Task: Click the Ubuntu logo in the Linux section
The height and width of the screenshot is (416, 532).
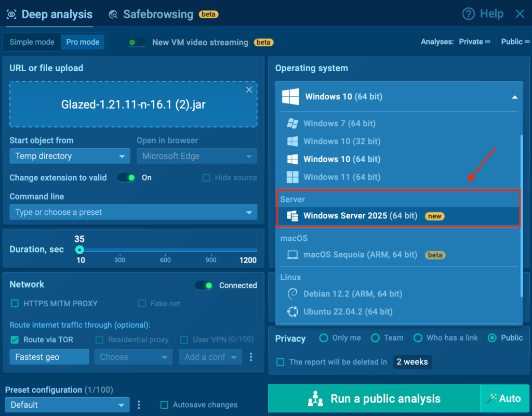Action: coord(292,311)
